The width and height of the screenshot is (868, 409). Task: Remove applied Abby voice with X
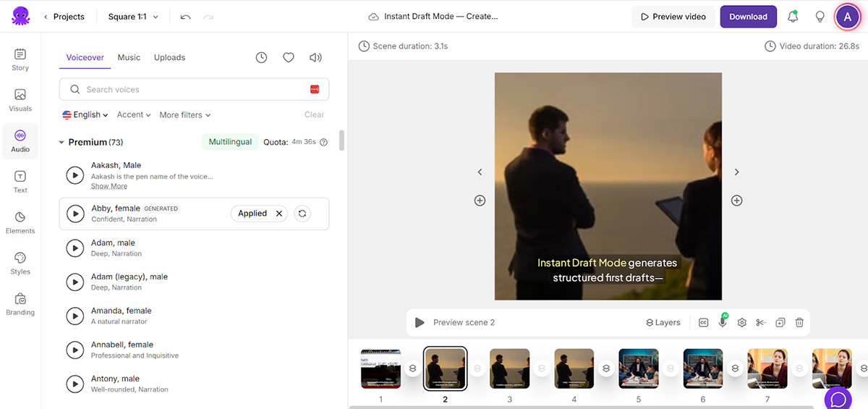tap(279, 214)
